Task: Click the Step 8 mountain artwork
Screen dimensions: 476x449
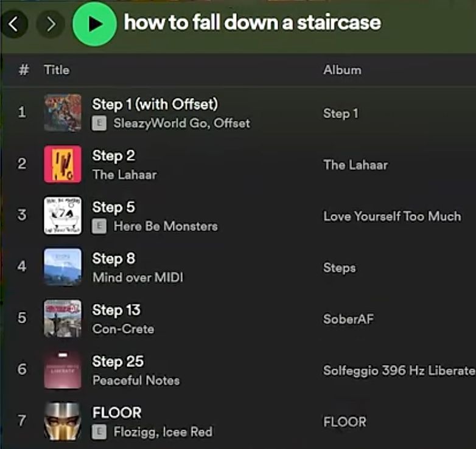Action: coord(62,267)
